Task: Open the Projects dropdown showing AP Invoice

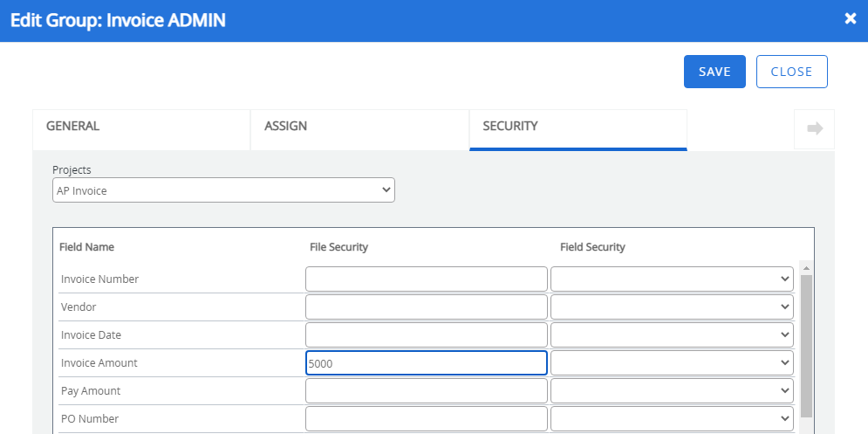Action: [x=223, y=190]
